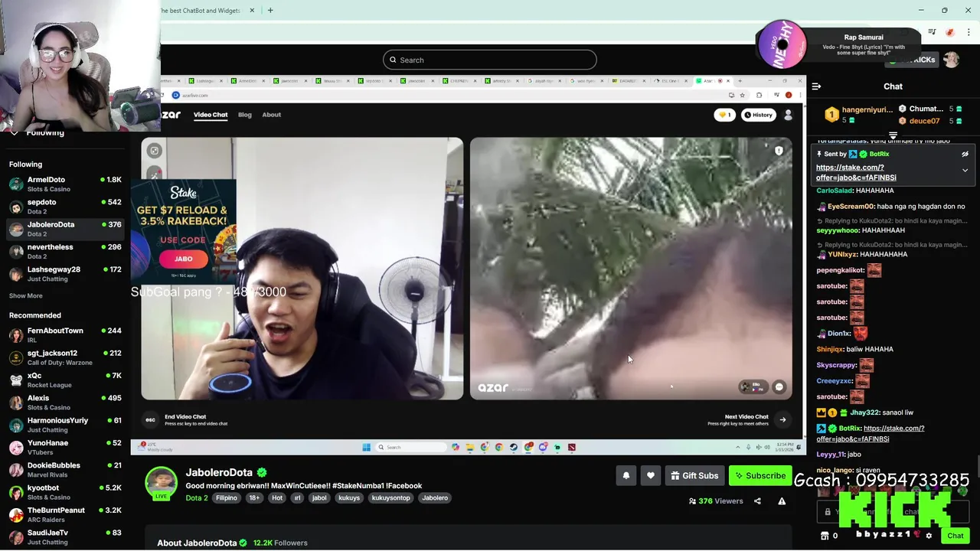The width and height of the screenshot is (980, 551).
Task: Open xQc recommended channel
Action: click(x=65, y=380)
